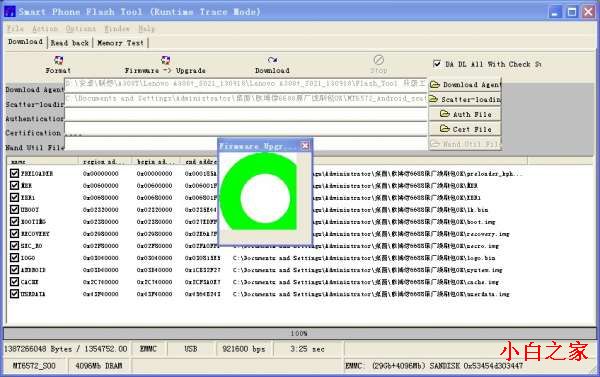600x377 pixels.
Task: Uncheck the ANDROID row checkbox
Action: (15, 270)
